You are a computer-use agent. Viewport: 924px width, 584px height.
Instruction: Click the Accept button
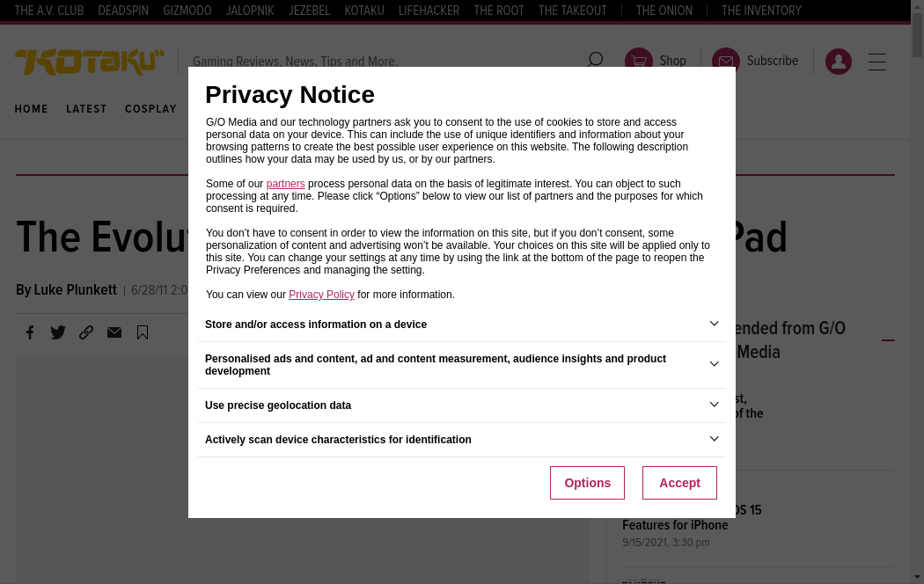[679, 483]
